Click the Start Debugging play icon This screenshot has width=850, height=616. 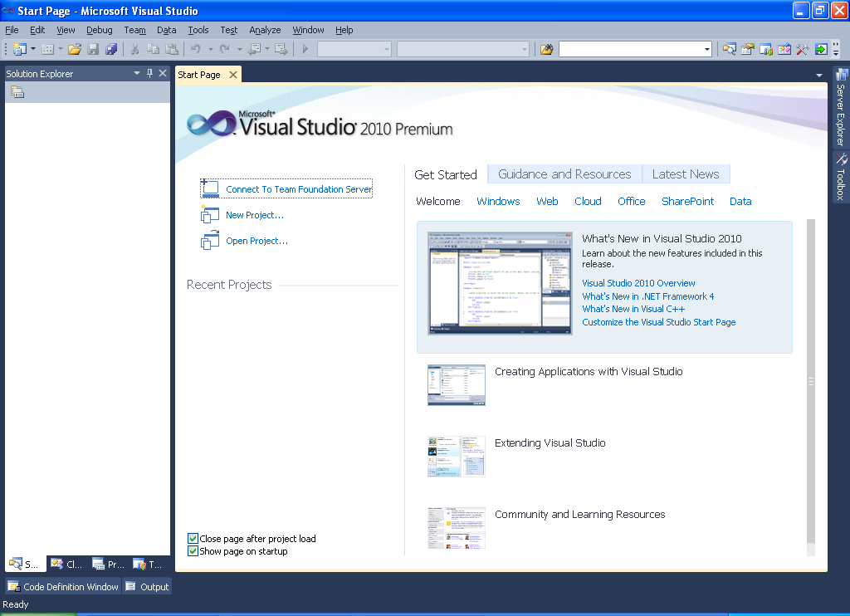coord(305,49)
